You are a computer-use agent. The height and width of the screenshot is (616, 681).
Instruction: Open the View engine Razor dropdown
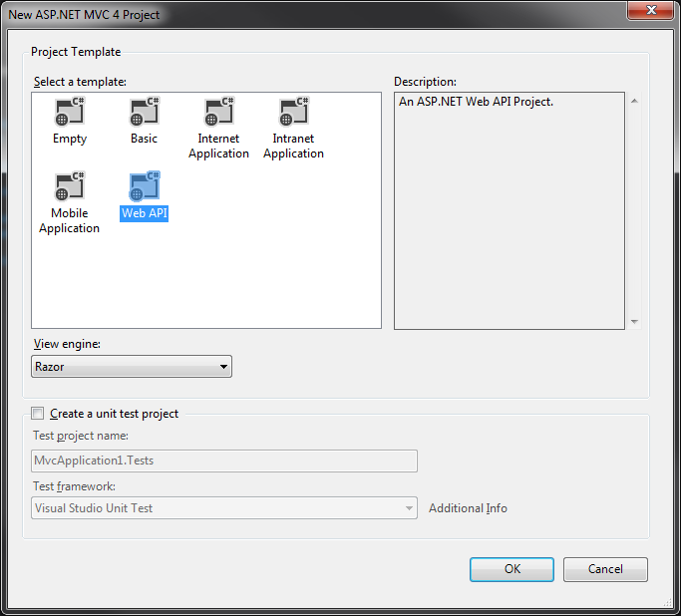tap(132, 367)
